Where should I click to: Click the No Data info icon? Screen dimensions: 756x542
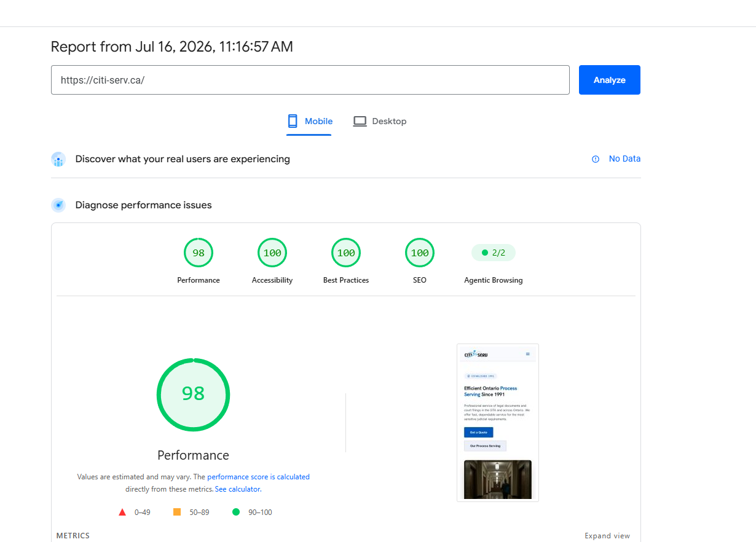coord(595,159)
